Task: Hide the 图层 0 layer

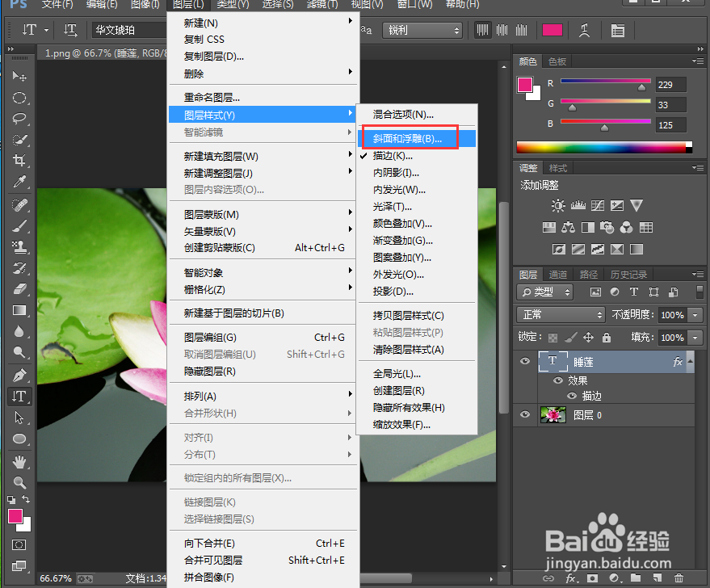Action: [x=524, y=415]
